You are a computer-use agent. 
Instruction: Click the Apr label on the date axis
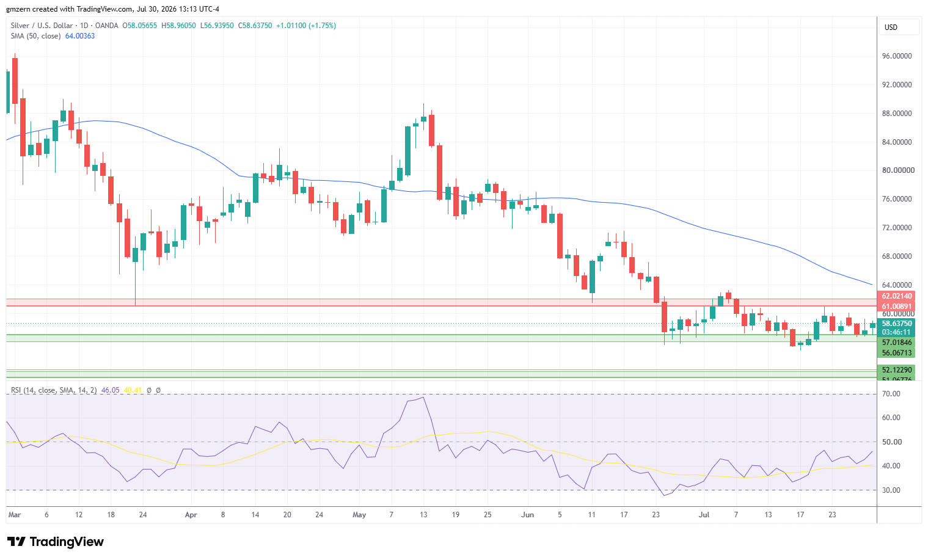click(x=191, y=515)
